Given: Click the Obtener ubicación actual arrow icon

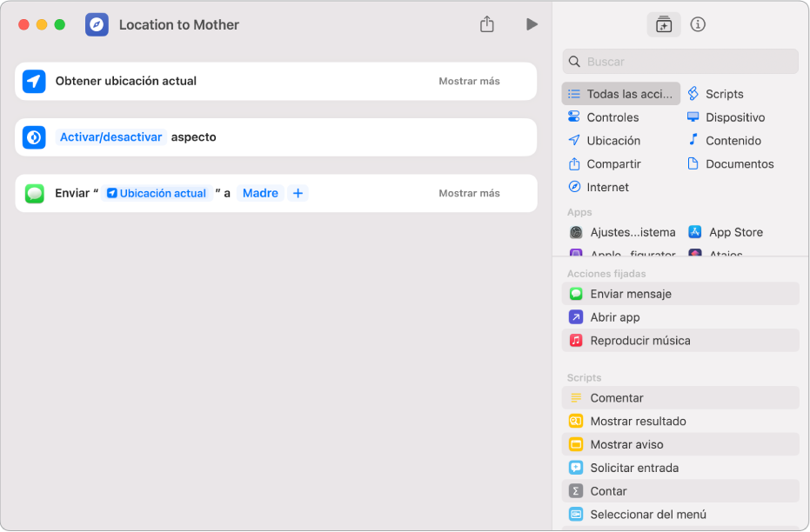Looking at the screenshot, I should [34, 81].
